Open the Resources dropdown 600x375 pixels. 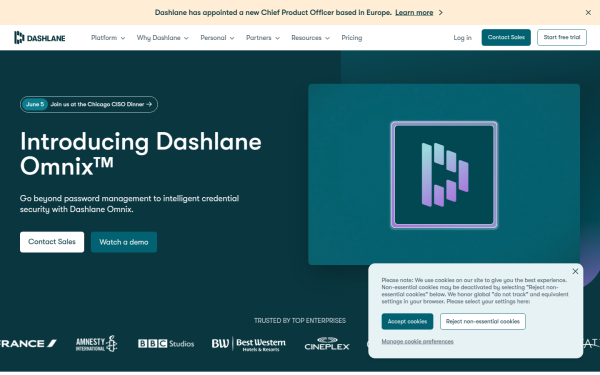(310, 38)
